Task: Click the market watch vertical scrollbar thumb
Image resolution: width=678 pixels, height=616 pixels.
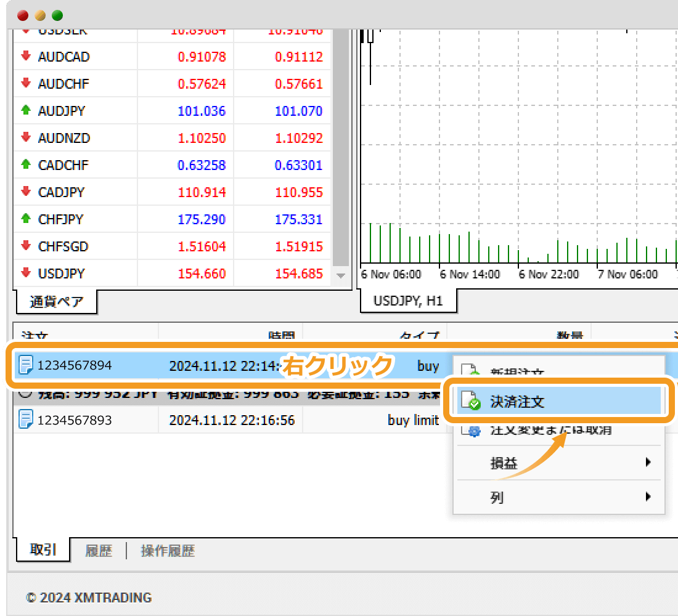Action: click(x=341, y=147)
